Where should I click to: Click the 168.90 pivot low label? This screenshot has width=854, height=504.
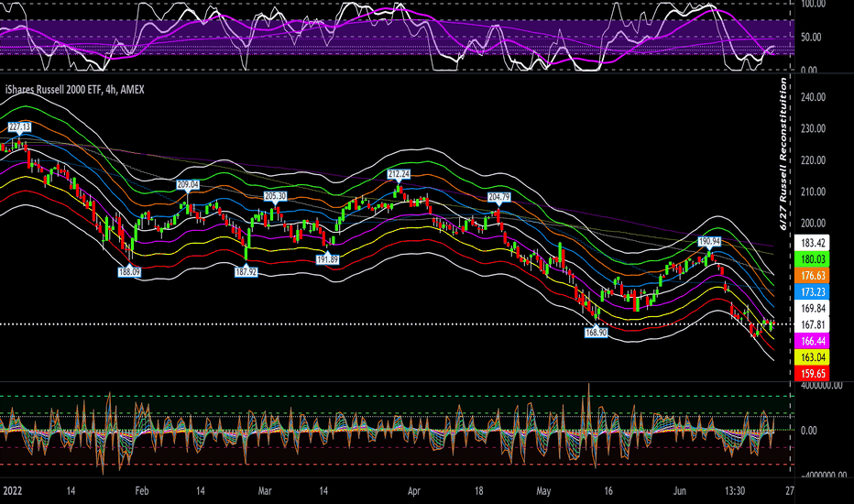point(596,333)
